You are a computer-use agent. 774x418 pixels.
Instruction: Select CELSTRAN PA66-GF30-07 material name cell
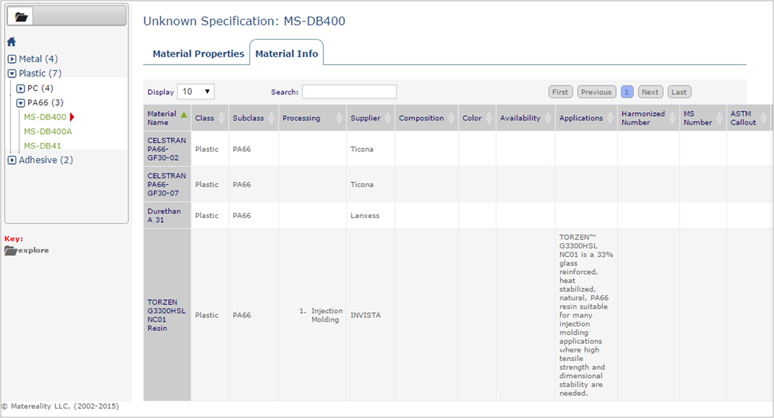[167, 185]
